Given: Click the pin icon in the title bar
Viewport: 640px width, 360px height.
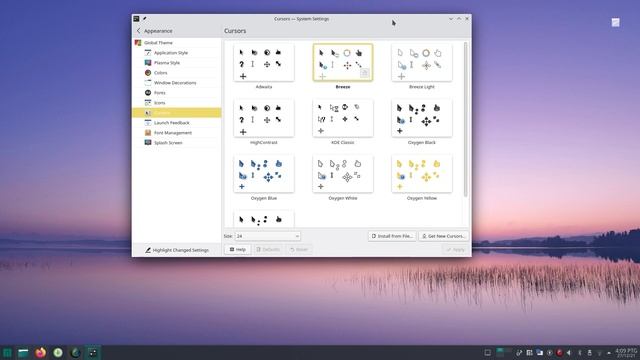Looking at the screenshot, I should point(144,19).
